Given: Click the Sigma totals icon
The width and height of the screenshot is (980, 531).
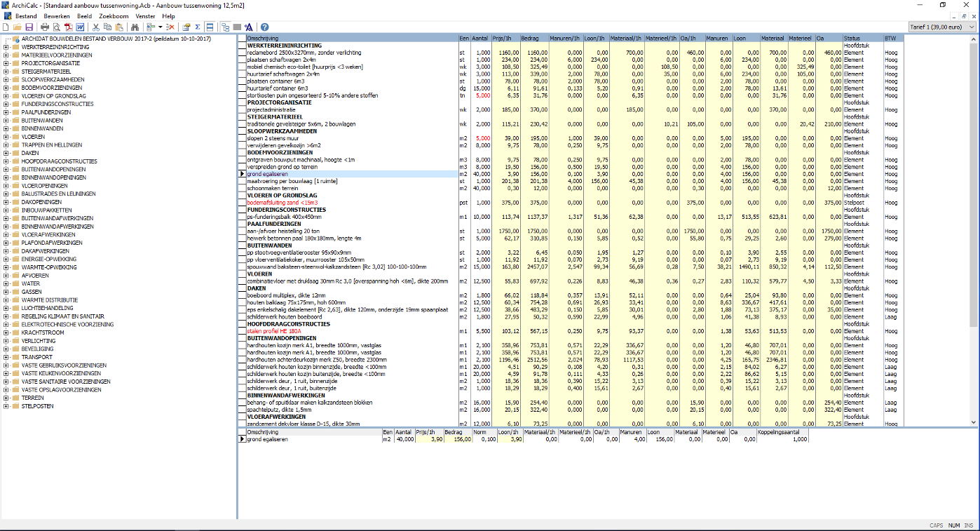Looking at the screenshot, I should (x=198, y=27).
